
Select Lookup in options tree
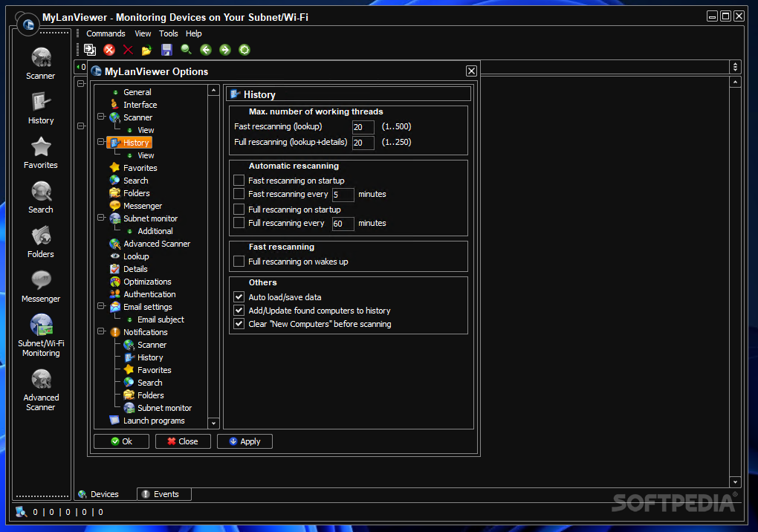tap(136, 256)
